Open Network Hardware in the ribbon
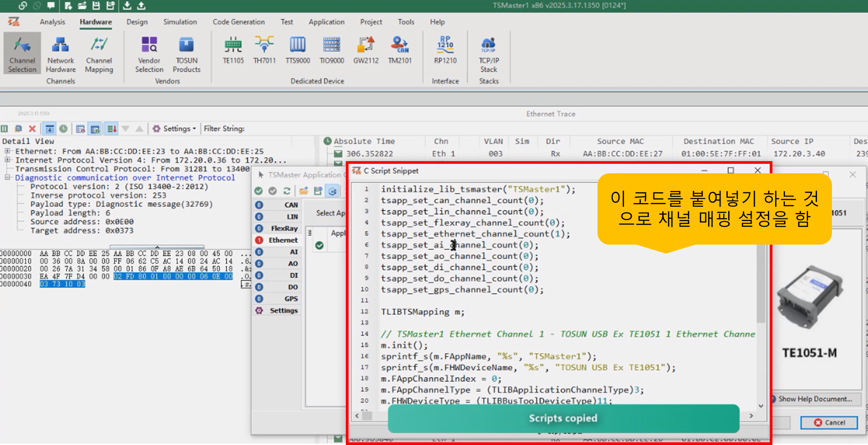 tap(60, 54)
